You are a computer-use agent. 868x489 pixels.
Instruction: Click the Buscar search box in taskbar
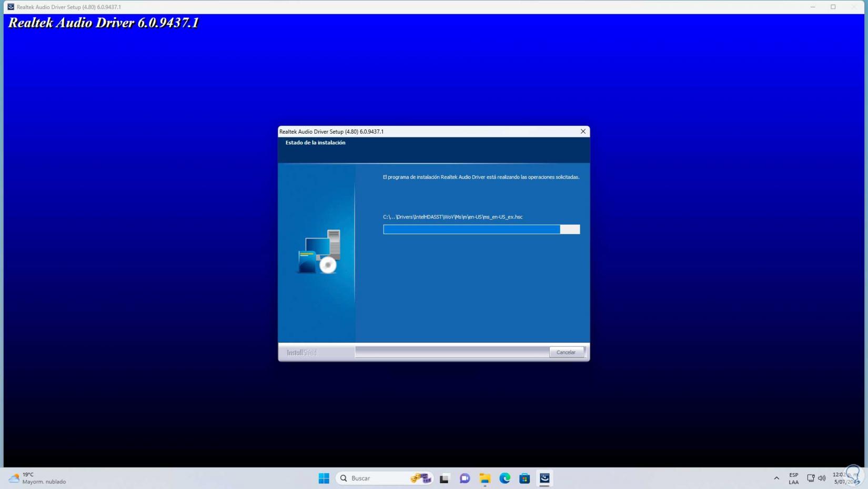click(385, 478)
